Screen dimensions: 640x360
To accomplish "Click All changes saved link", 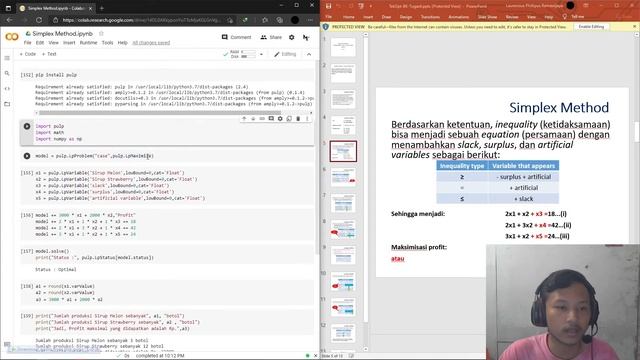I will point(151,42).
